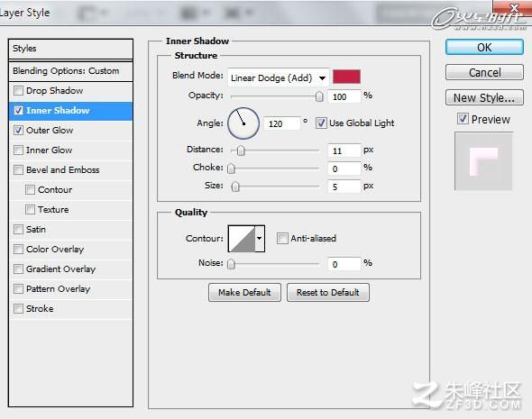The image size is (532, 419).
Task: Toggle the Preview checkbox
Action: [463, 119]
